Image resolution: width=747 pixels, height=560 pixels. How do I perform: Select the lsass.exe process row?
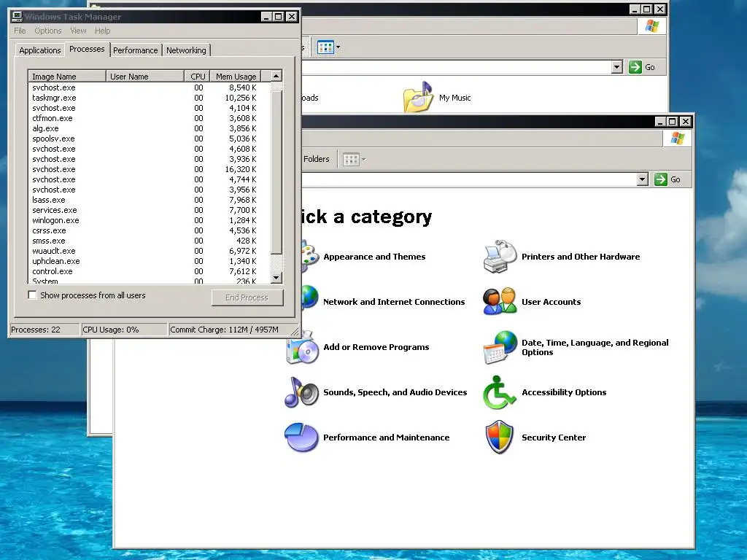tap(149, 200)
